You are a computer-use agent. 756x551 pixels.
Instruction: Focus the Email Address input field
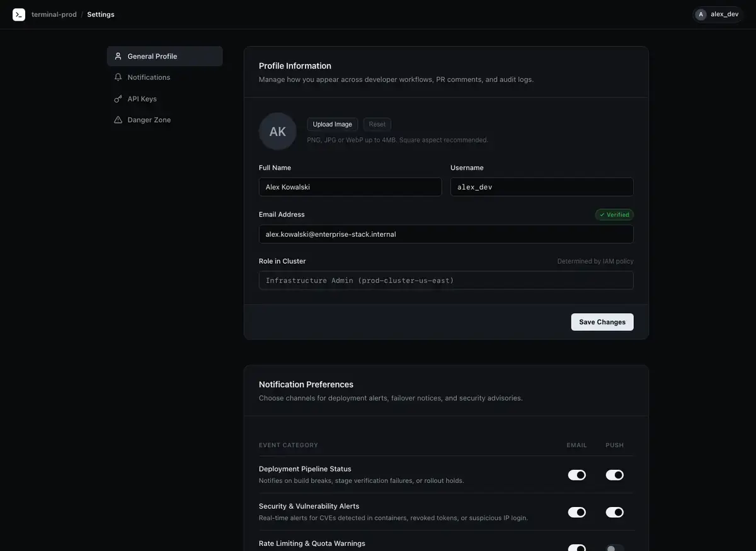tap(446, 234)
